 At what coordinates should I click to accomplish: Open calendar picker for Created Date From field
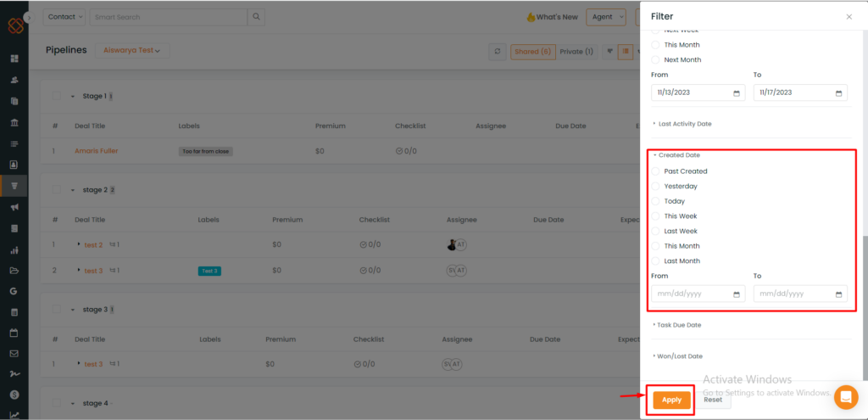tap(737, 294)
